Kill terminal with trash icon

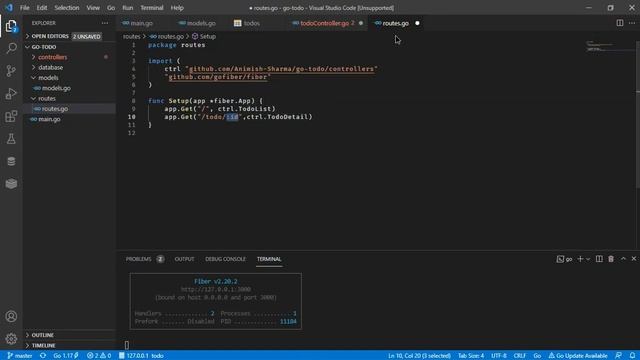point(611,259)
